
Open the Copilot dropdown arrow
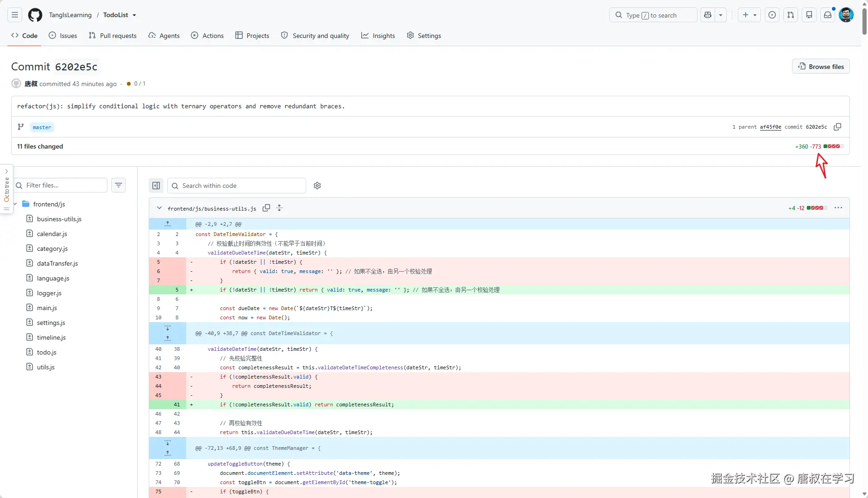pyautogui.click(x=721, y=15)
